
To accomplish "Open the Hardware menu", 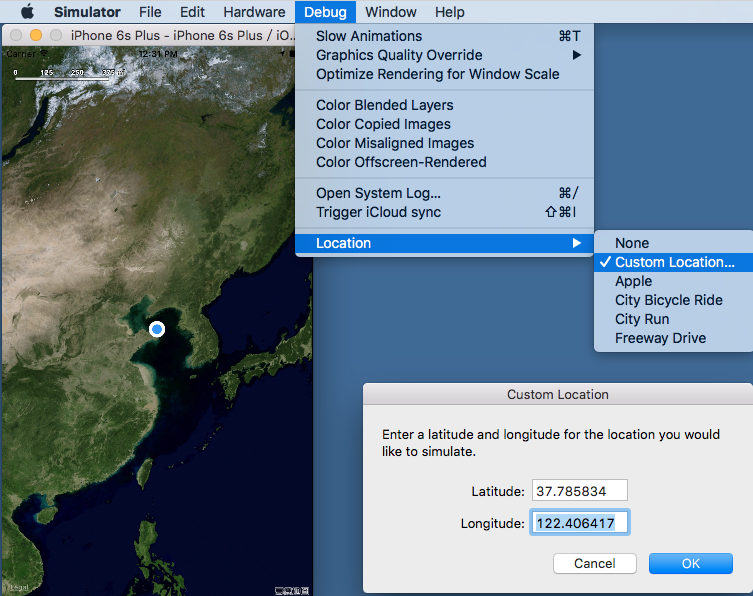I will (254, 12).
